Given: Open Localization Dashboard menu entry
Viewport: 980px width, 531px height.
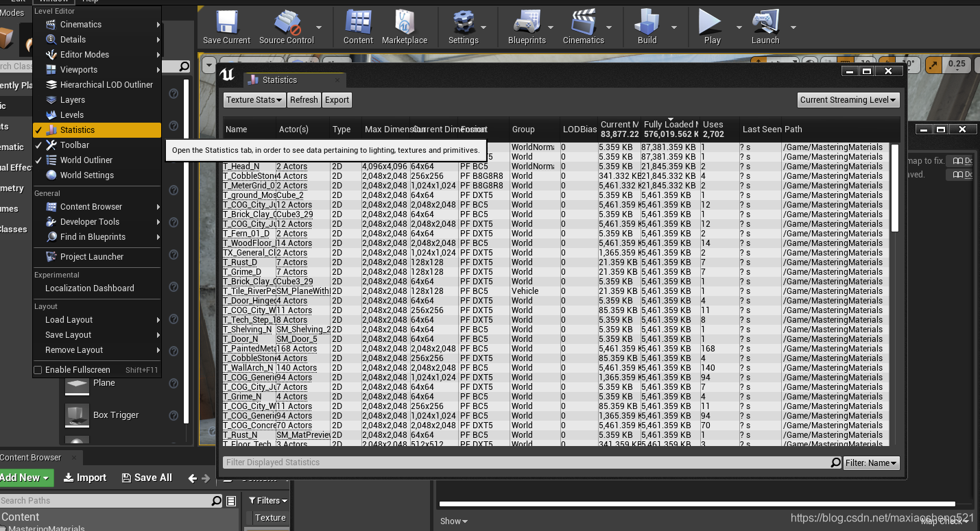Looking at the screenshot, I should (97, 288).
